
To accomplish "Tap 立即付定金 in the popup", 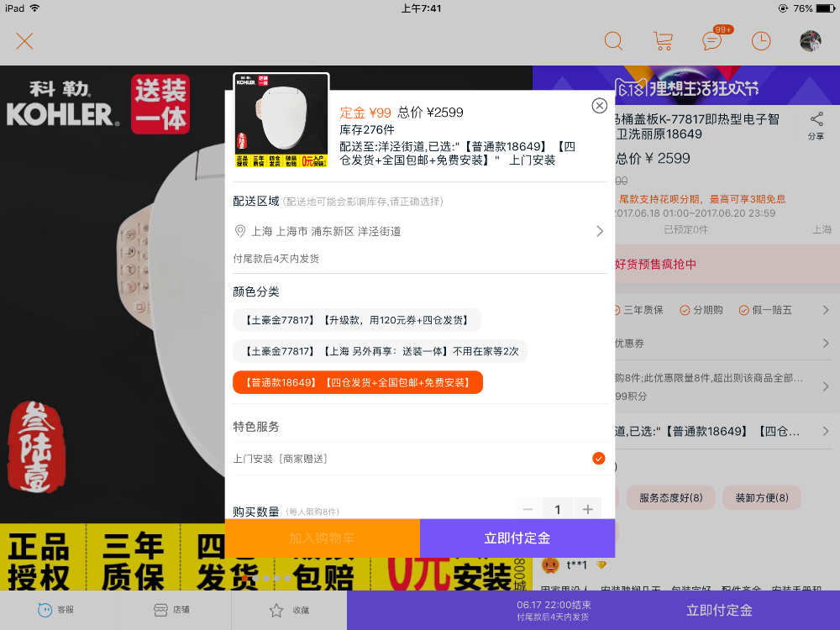I will click(x=517, y=538).
